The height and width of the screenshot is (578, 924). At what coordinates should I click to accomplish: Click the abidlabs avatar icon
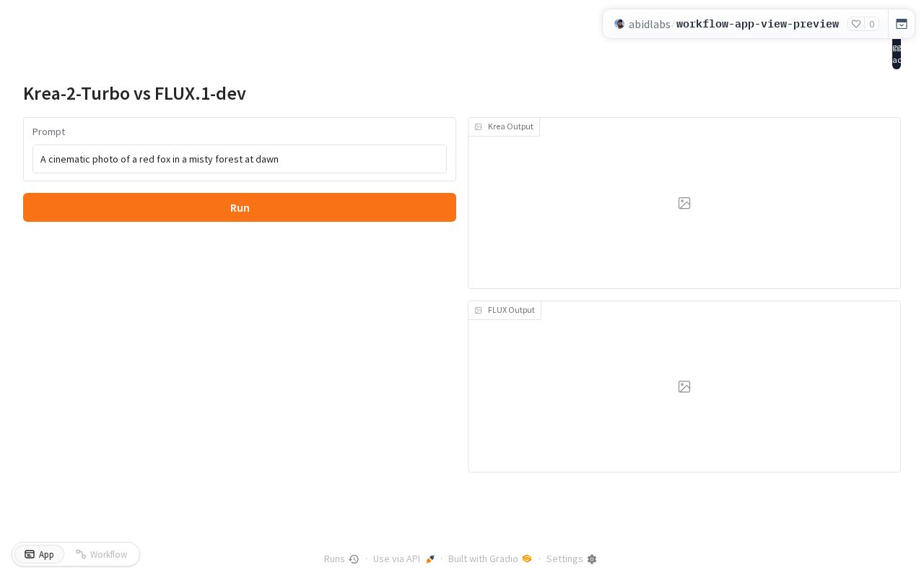coord(619,24)
